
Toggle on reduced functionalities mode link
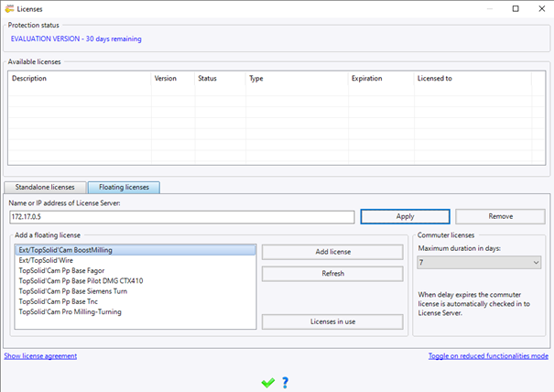pyautogui.click(x=488, y=356)
